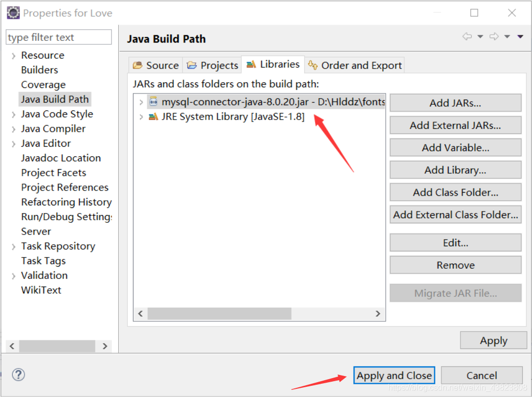This screenshot has height=397, width=532.
Task: Click the JRE System Library icon
Action: 153,117
